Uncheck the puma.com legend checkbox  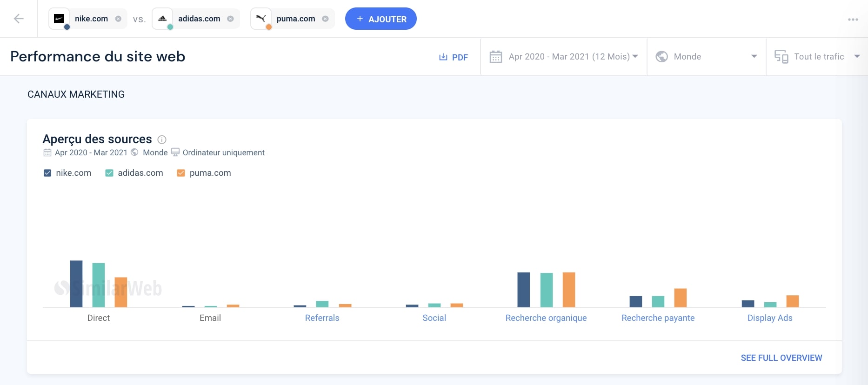[181, 173]
